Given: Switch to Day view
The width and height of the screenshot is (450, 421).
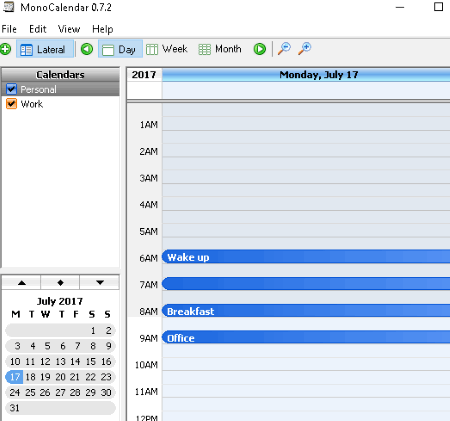Looking at the screenshot, I should 120,50.
